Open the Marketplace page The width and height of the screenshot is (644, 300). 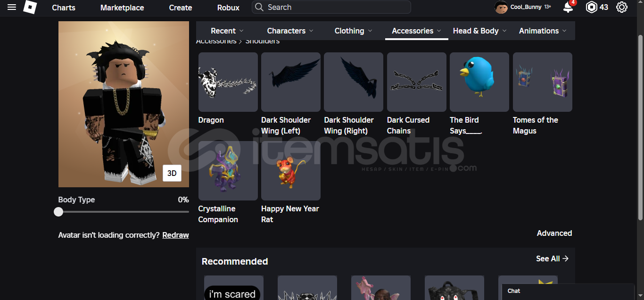click(122, 8)
